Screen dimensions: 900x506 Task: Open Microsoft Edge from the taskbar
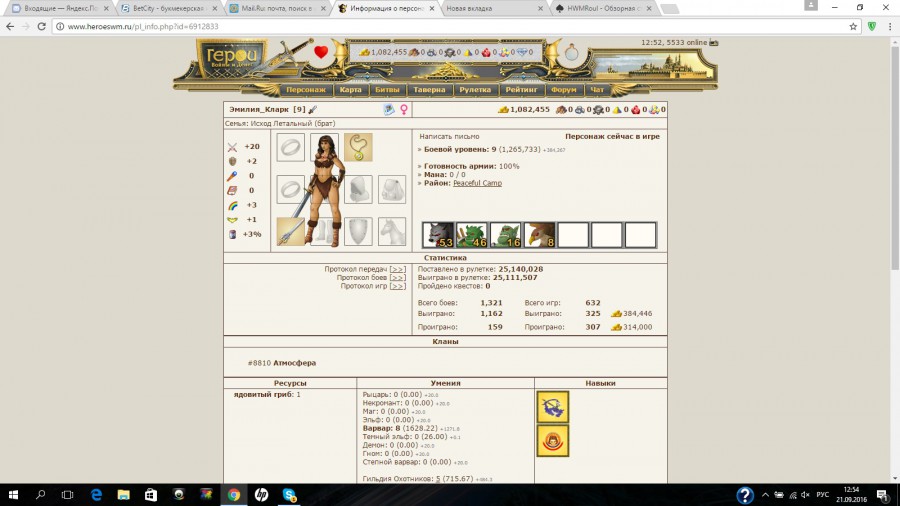pos(96,495)
